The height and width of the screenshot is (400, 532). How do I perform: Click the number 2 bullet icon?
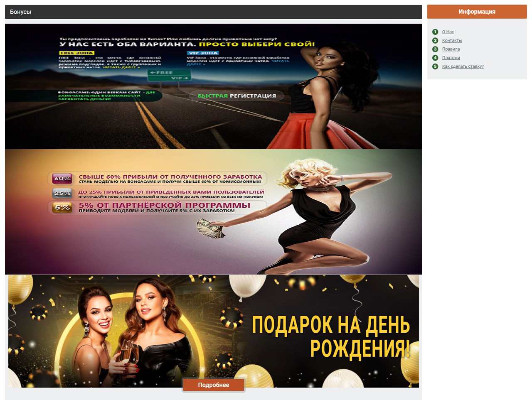(x=435, y=41)
